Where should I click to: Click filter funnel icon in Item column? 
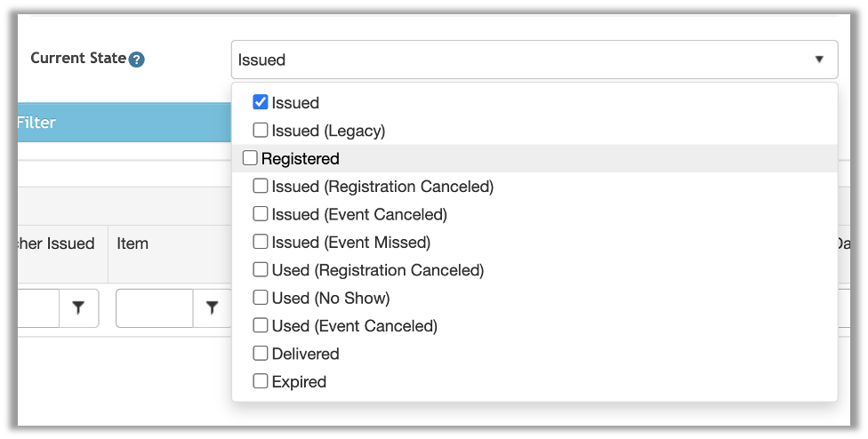coord(212,307)
